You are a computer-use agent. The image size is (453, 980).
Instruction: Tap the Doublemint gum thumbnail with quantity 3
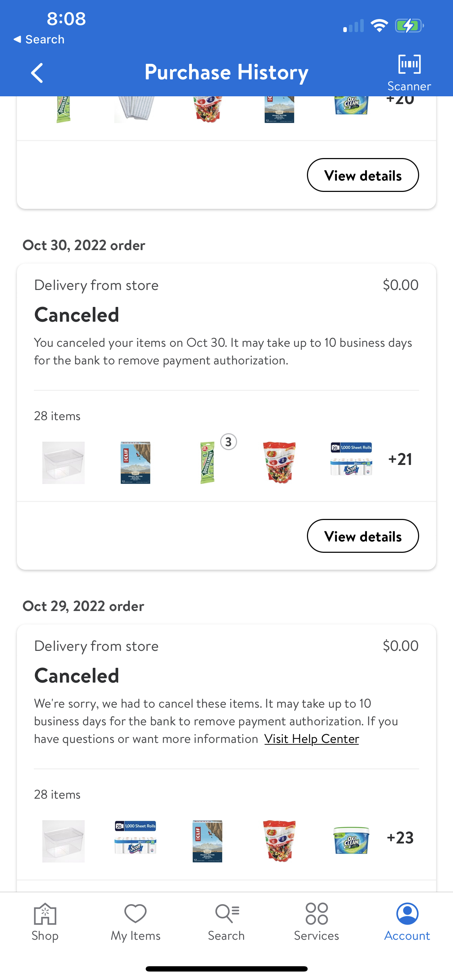(x=208, y=462)
